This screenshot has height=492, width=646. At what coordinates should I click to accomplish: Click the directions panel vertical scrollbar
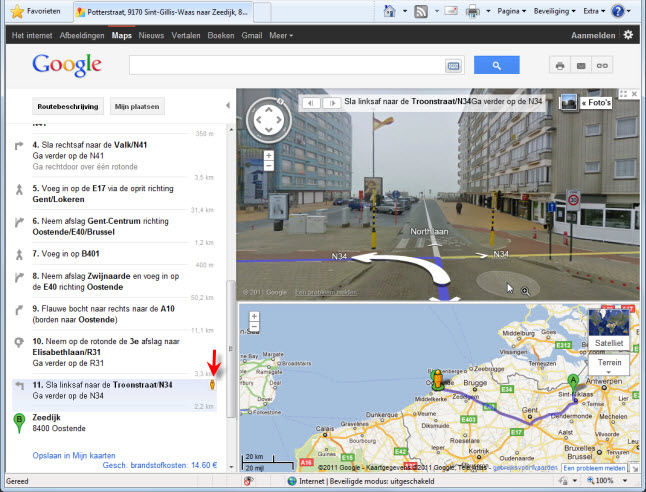tap(231, 349)
